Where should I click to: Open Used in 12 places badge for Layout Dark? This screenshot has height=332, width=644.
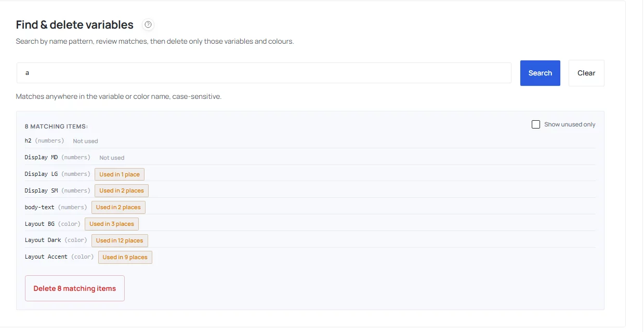point(120,241)
